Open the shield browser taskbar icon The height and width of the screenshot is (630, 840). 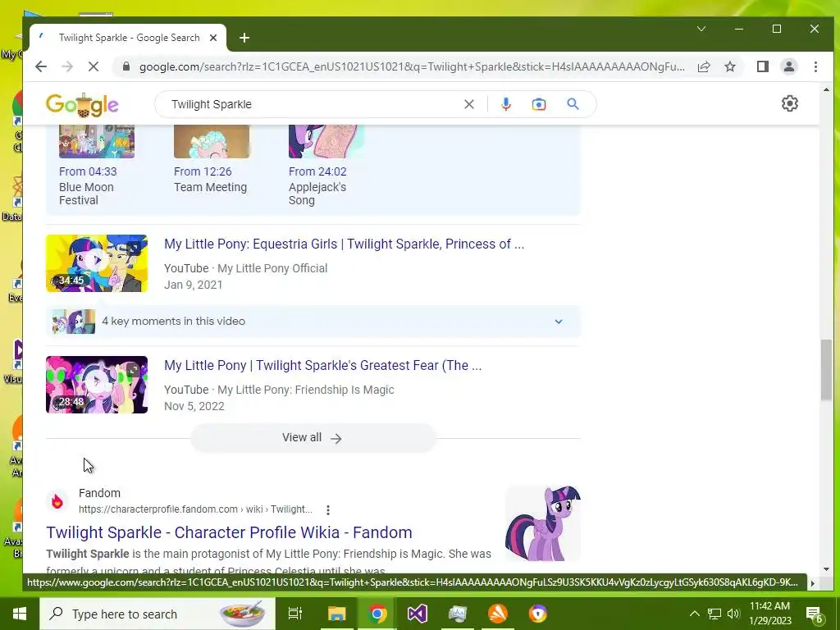coord(538,614)
